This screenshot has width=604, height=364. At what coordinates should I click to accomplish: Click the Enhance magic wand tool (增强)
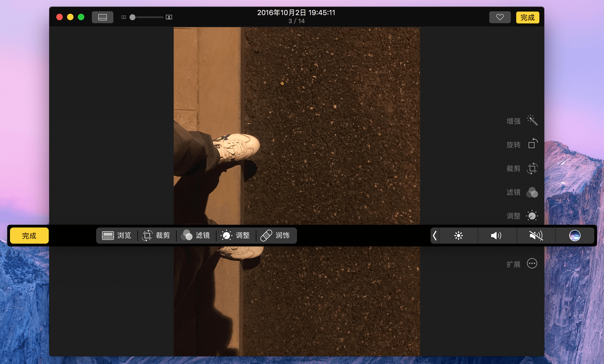click(522, 121)
